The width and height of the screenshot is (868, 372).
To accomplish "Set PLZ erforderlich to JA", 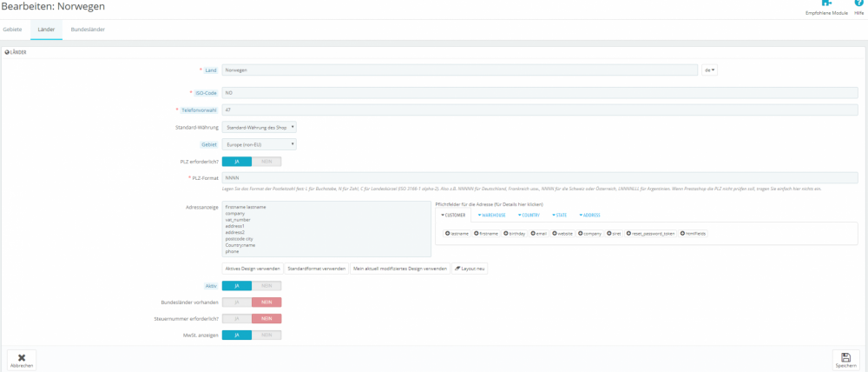I will pyautogui.click(x=237, y=162).
